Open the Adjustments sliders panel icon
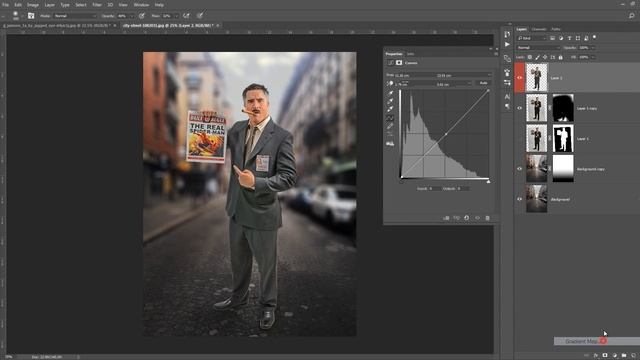Screen dimensions: 640x360 tap(507, 82)
